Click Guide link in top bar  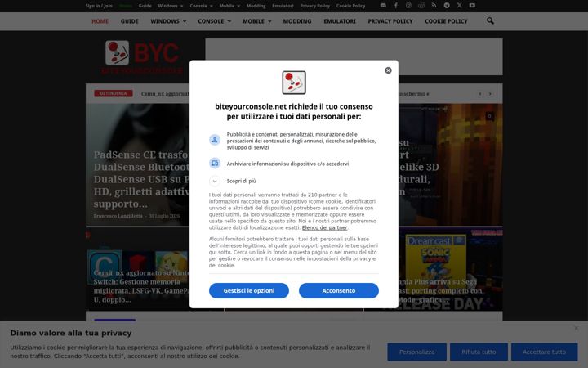coord(145,6)
